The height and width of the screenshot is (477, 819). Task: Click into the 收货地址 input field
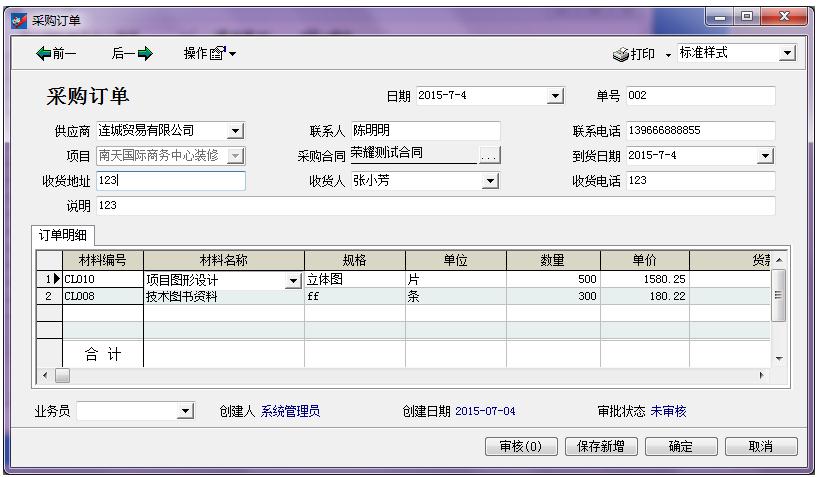pyautogui.click(x=170, y=181)
